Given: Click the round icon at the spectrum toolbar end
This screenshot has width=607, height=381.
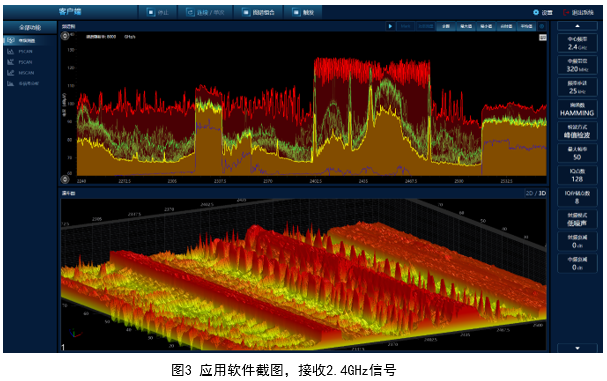Looking at the screenshot, I should (542, 26).
